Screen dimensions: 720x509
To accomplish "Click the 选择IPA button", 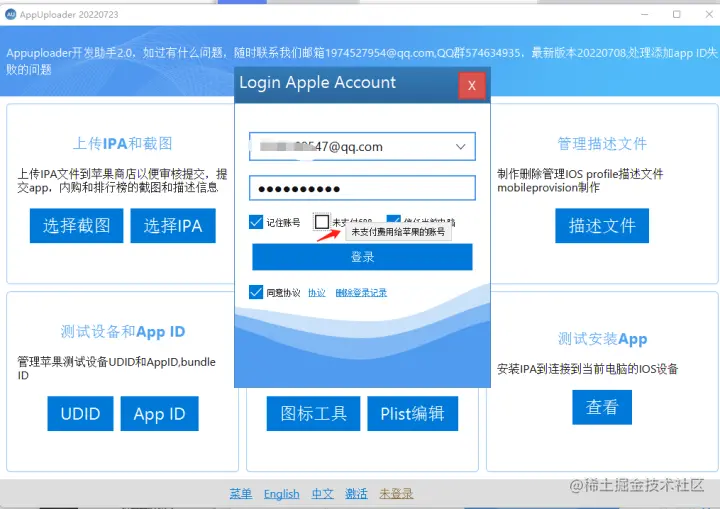I will coord(173,226).
